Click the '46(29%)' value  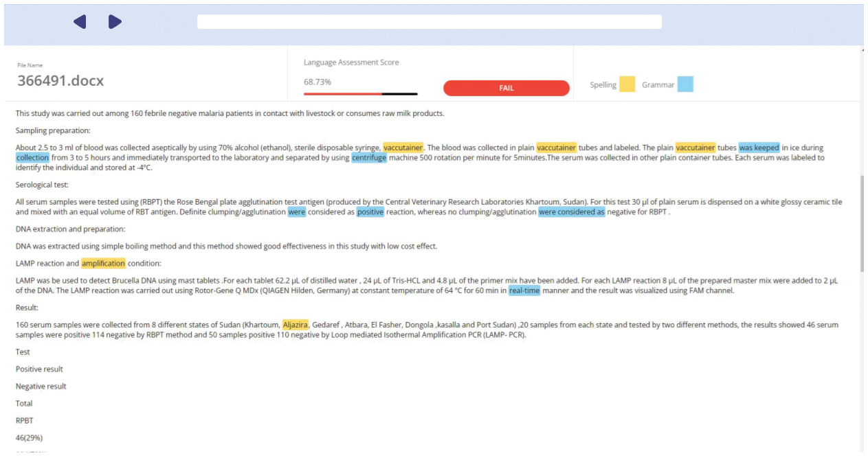coord(29,437)
